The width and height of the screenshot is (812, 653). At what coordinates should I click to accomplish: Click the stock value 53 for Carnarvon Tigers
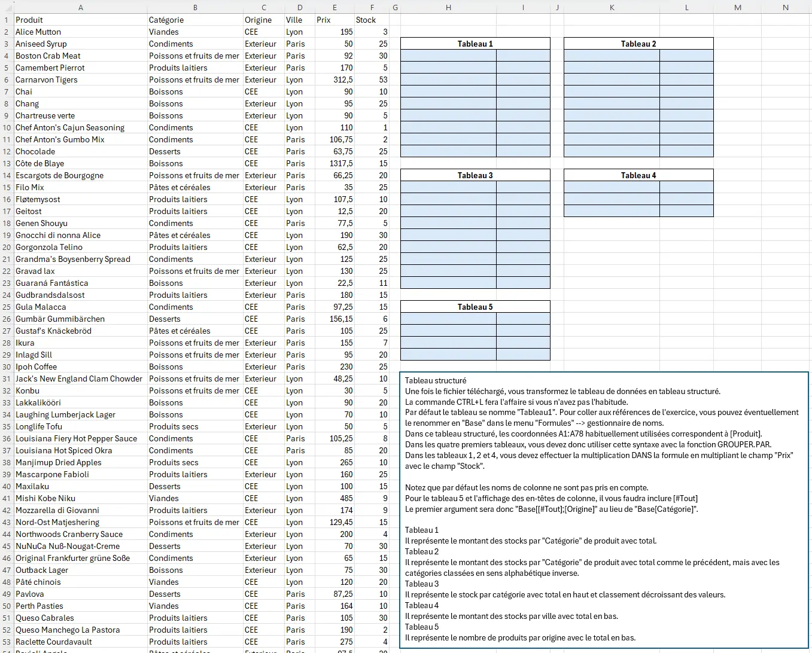[372, 80]
